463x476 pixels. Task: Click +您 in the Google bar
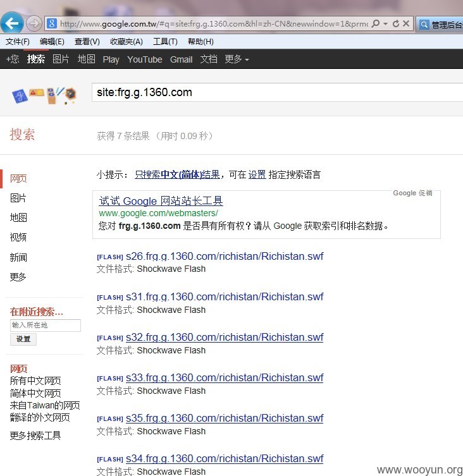[13, 59]
